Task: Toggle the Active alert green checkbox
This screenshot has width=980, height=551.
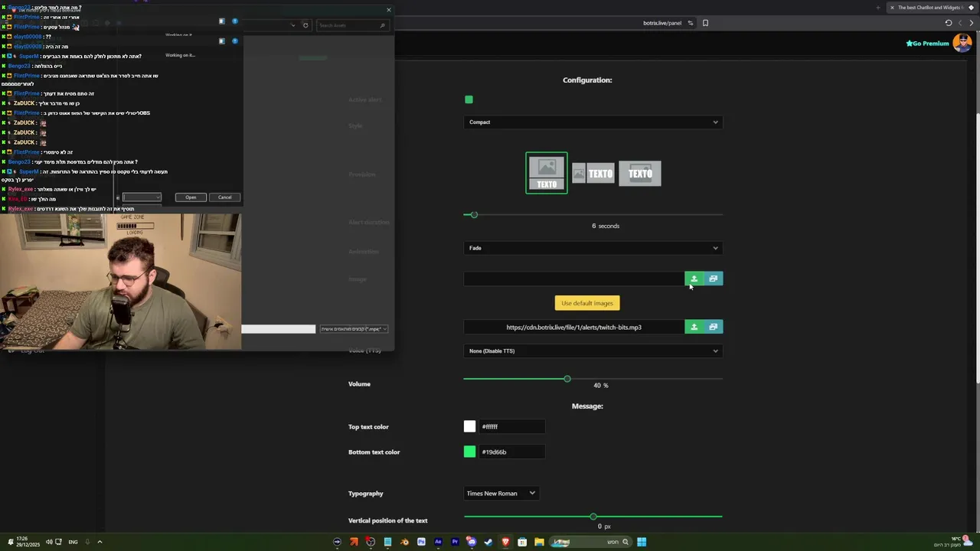Action: pos(469,99)
